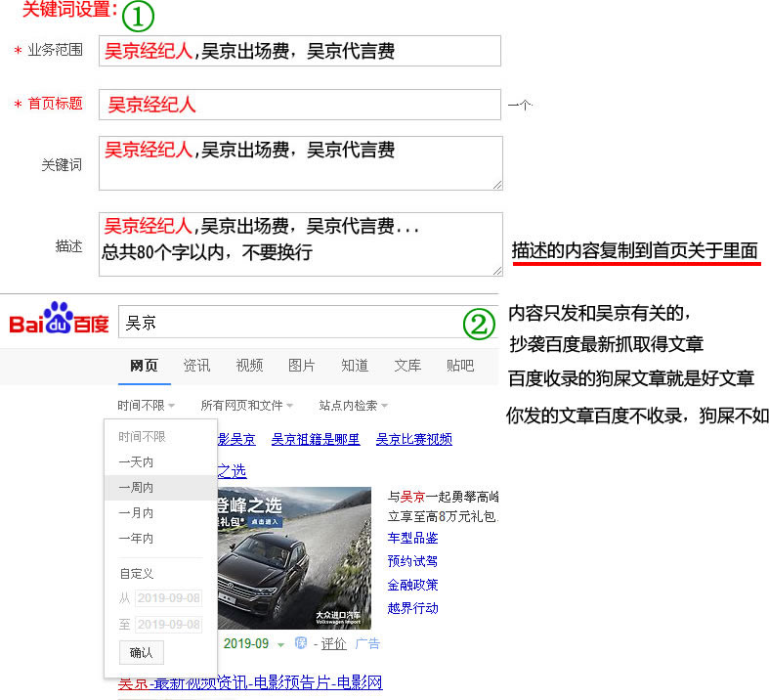Click the 车型品鉴 link

tap(412, 539)
